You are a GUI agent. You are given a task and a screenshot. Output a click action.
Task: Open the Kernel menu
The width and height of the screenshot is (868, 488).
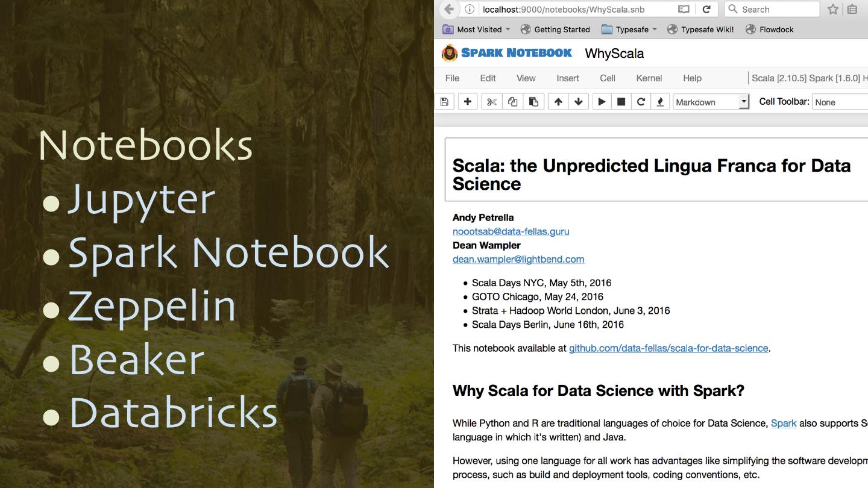tap(649, 78)
